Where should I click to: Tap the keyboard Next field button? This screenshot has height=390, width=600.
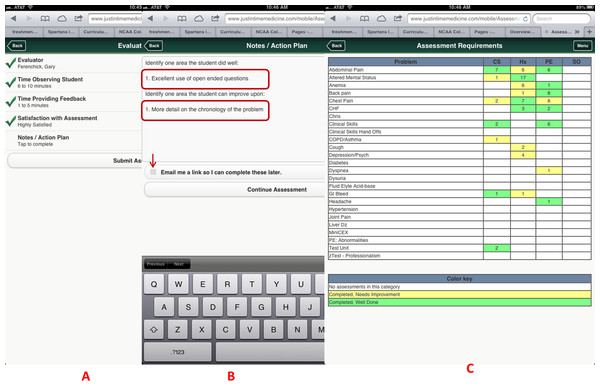(179, 264)
